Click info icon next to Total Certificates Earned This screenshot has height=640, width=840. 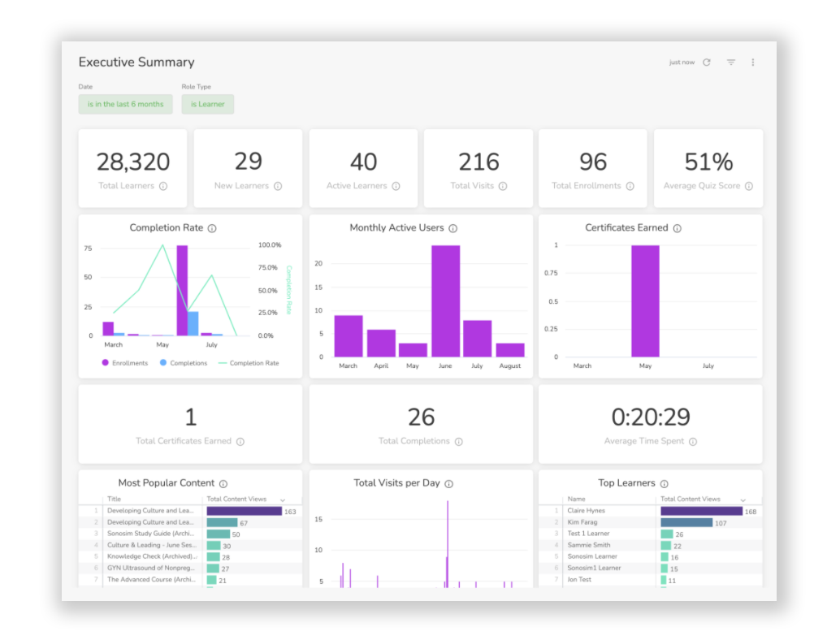click(240, 441)
